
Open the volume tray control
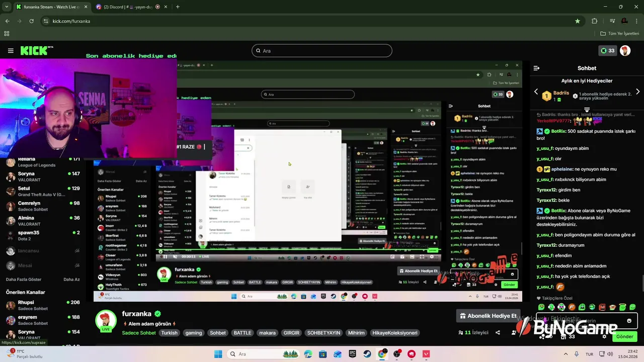click(610, 354)
